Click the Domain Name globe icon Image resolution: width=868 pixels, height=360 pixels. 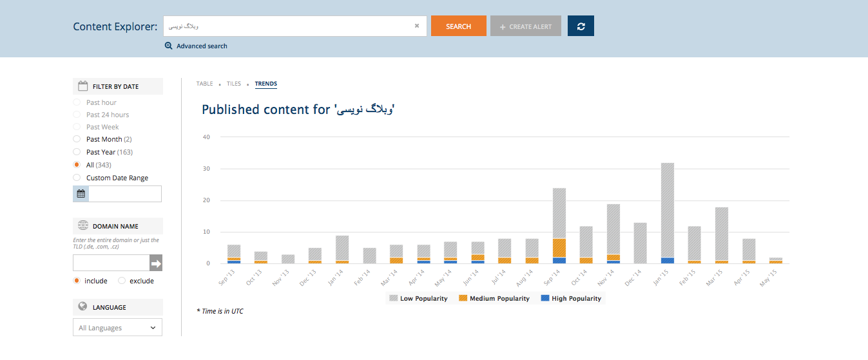(x=82, y=226)
